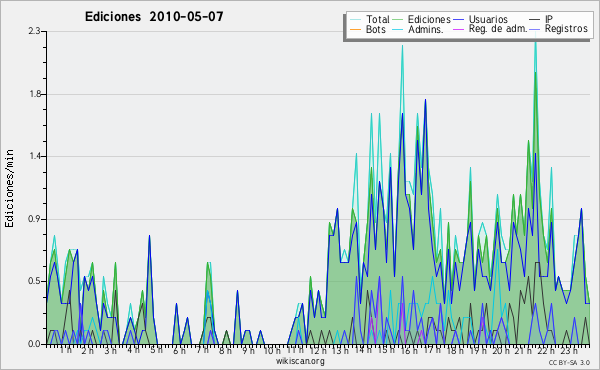This screenshot has width=600, height=370.
Task: Click the 'Bots' legend label
Action: (x=376, y=29)
